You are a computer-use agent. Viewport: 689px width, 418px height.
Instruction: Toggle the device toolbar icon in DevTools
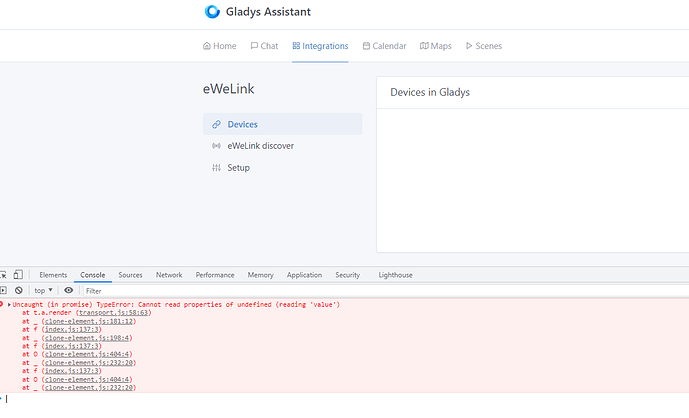[x=18, y=275]
